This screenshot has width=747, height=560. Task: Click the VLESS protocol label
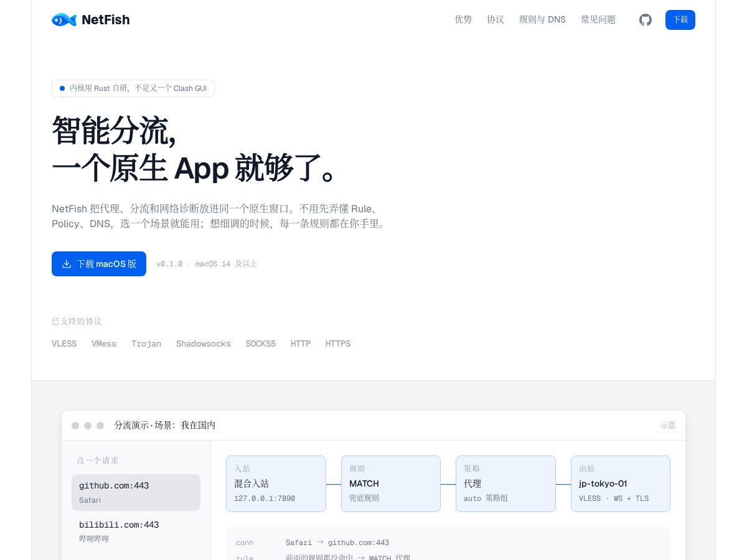click(64, 343)
